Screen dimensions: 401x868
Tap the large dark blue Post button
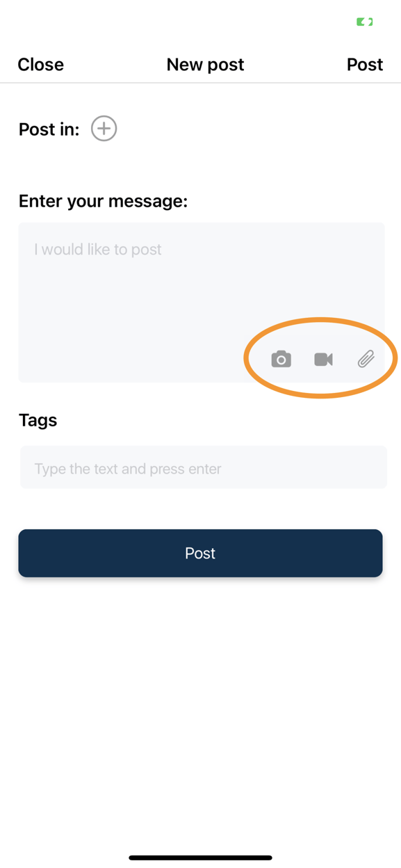click(200, 553)
